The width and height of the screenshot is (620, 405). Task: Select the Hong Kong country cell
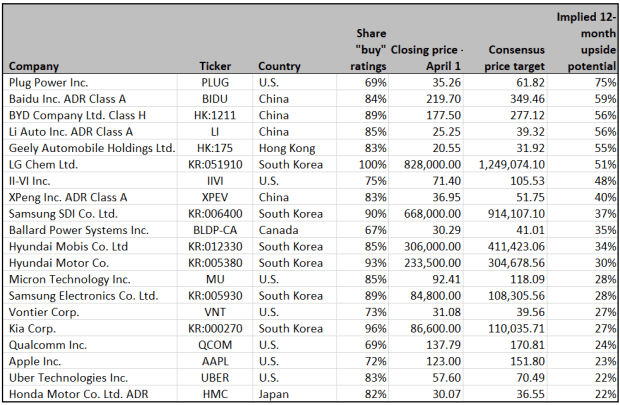(x=286, y=148)
